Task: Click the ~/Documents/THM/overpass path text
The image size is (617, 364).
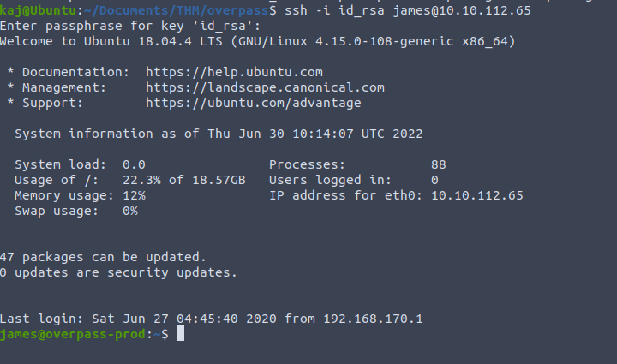Action: click(x=176, y=10)
